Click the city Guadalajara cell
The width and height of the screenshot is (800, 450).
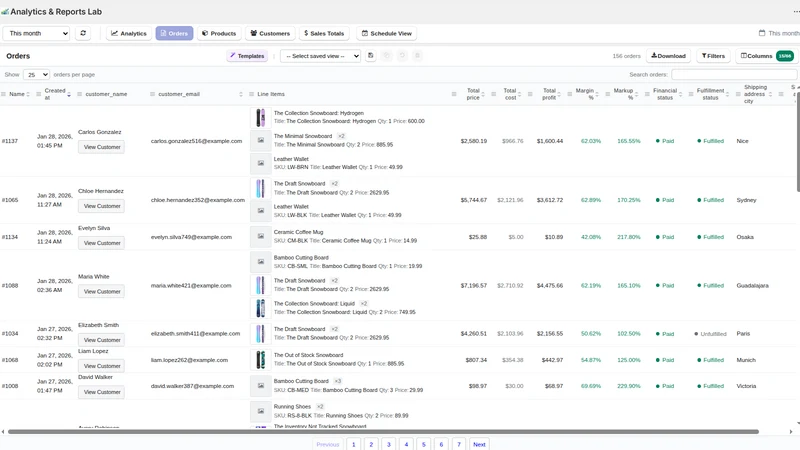tap(753, 285)
